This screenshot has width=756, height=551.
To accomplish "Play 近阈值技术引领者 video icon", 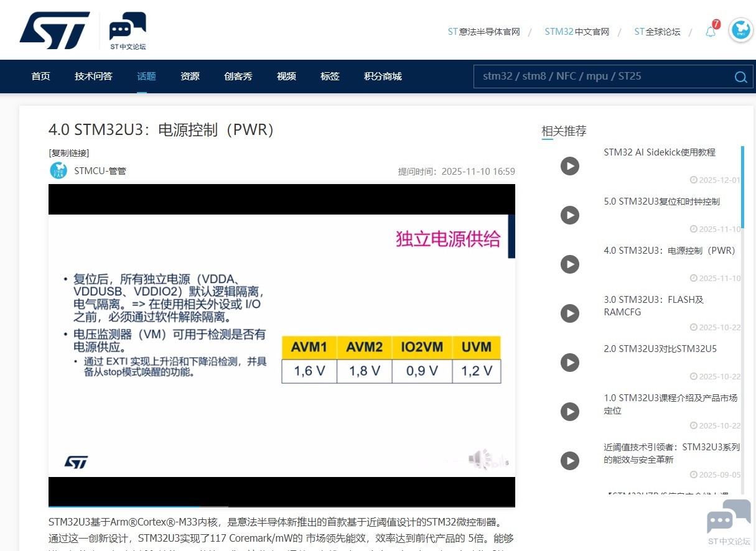I will pos(570,460).
